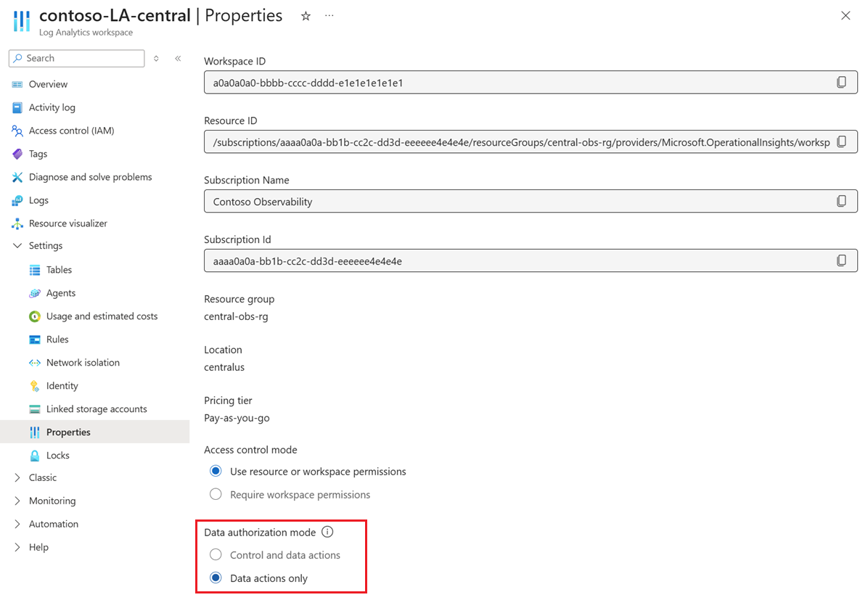This screenshot has width=868, height=608.
Task: Open the Tags menu item
Action: pos(38,154)
